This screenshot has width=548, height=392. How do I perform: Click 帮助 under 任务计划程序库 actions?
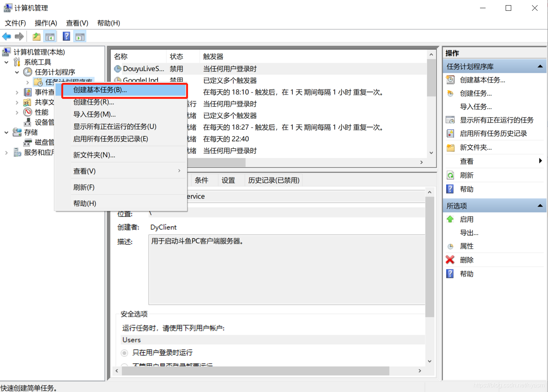(467, 189)
